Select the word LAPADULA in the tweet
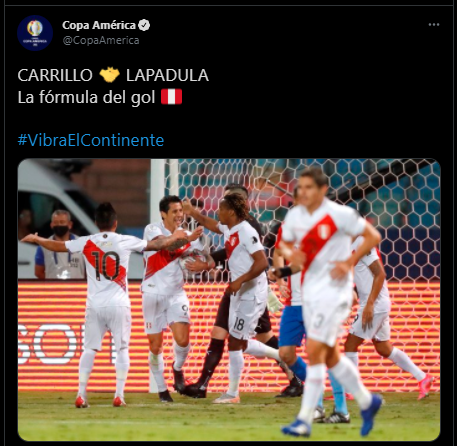 point(167,75)
